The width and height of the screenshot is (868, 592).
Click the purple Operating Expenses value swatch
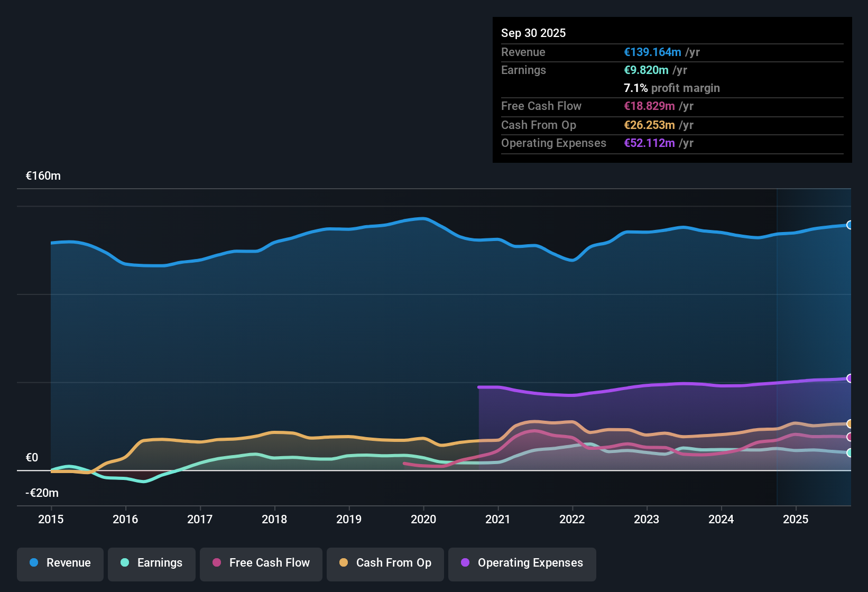point(649,143)
